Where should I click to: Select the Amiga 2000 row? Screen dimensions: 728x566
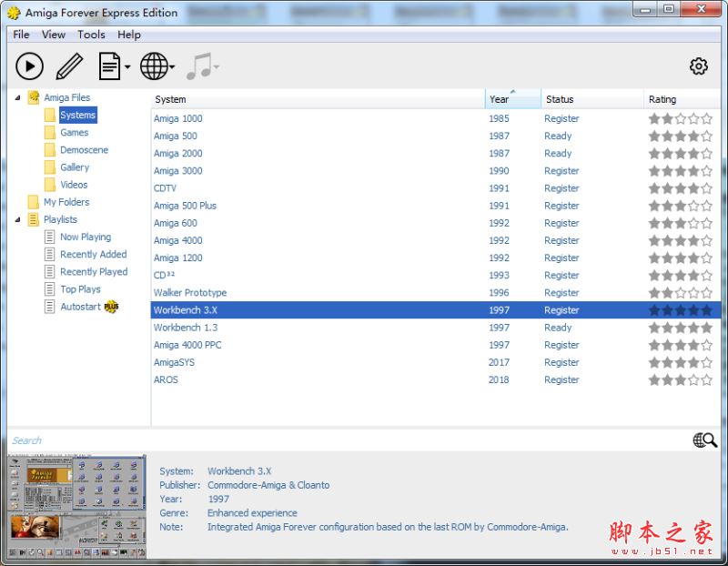coord(436,153)
